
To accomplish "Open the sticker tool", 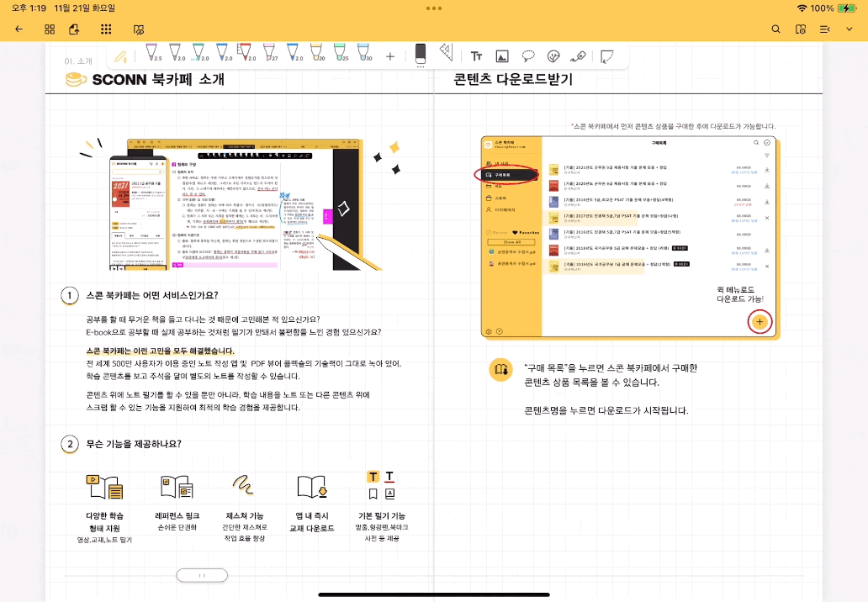I will point(553,56).
